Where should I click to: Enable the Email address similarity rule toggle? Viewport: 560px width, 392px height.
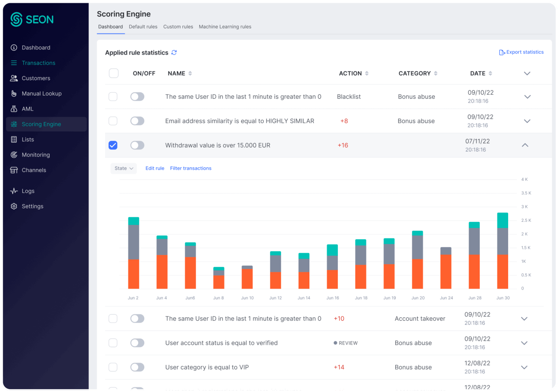point(137,121)
